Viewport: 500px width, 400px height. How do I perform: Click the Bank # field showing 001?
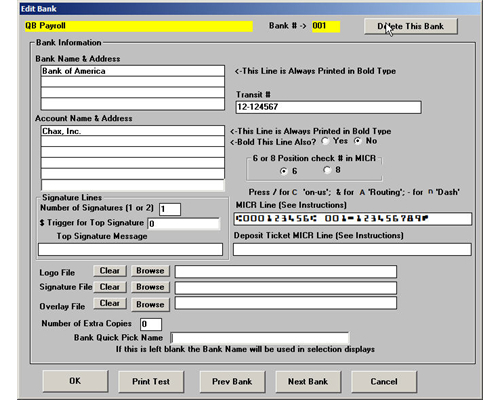[x=326, y=26]
